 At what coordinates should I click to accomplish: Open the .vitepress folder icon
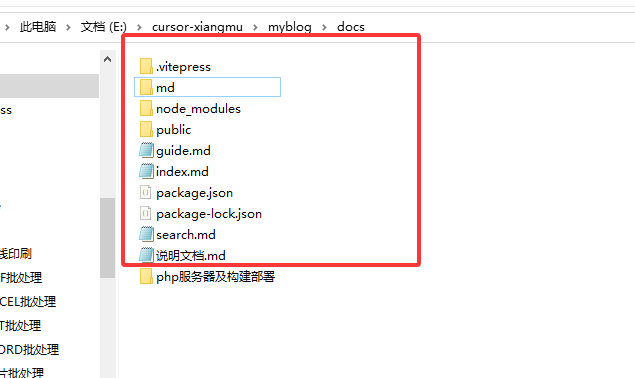pyautogui.click(x=146, y=66)
